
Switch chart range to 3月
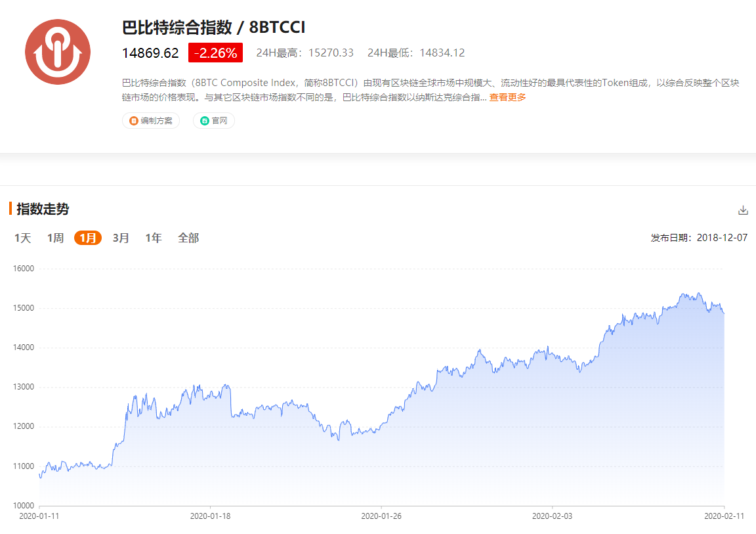121,238
